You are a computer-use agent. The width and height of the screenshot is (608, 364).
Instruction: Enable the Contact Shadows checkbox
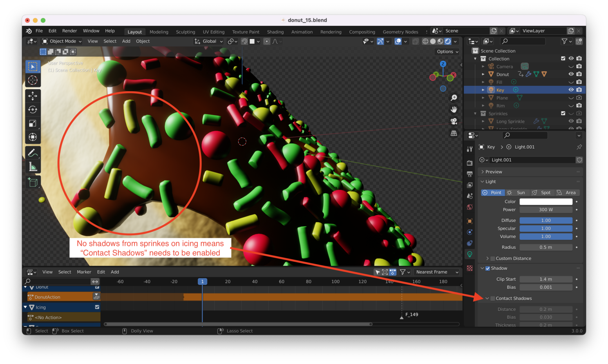pos(493,299)
